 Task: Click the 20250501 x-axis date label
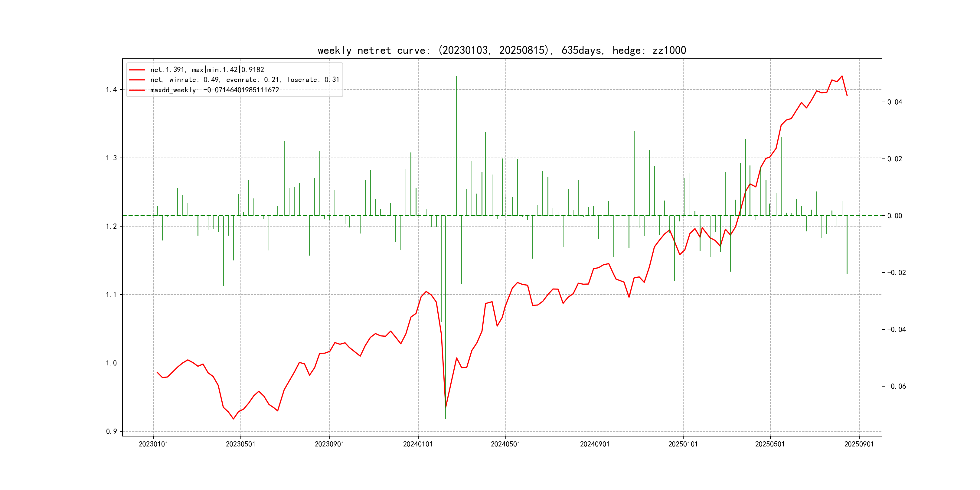(x=769, y=444)
